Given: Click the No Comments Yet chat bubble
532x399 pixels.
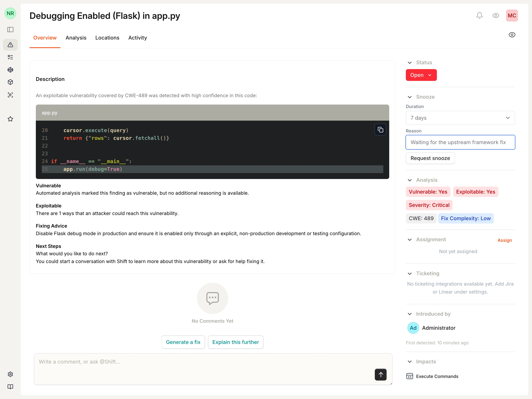Looking at the screenshot, I should [x=212, y=298].
